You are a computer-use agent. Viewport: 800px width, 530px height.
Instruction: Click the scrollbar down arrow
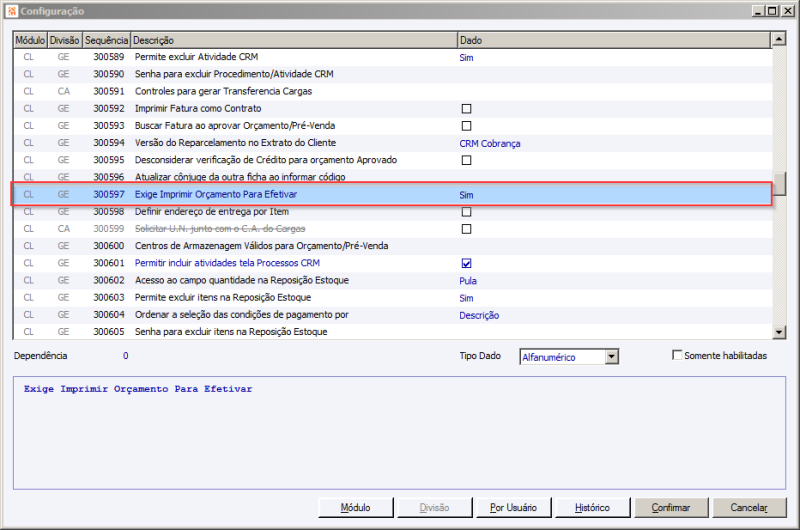coord(779,333)
